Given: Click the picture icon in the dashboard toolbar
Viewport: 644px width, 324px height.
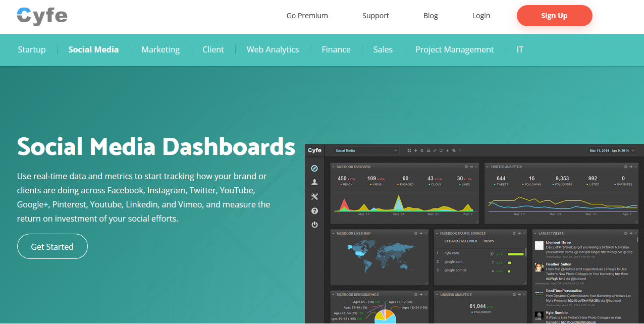Looking at the screenshot, I should (428, 150).
